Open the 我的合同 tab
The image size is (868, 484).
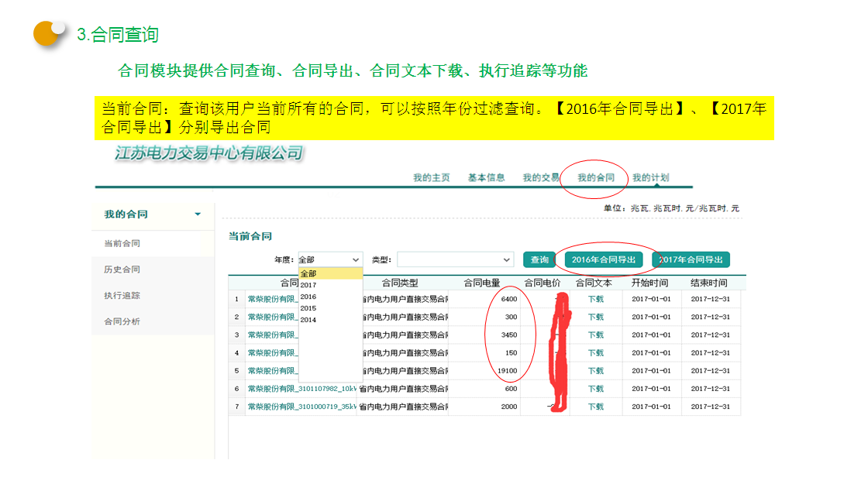595,177
